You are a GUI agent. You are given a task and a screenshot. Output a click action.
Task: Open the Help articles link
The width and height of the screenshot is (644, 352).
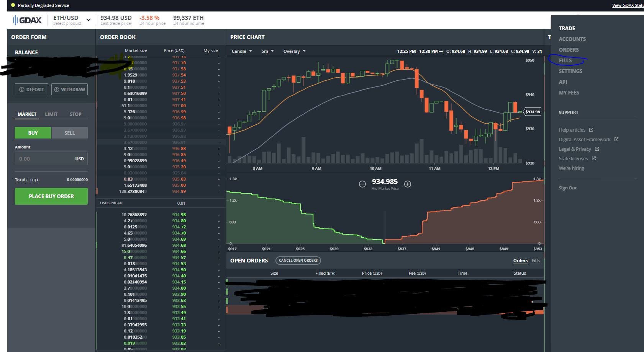pos(572,130)
